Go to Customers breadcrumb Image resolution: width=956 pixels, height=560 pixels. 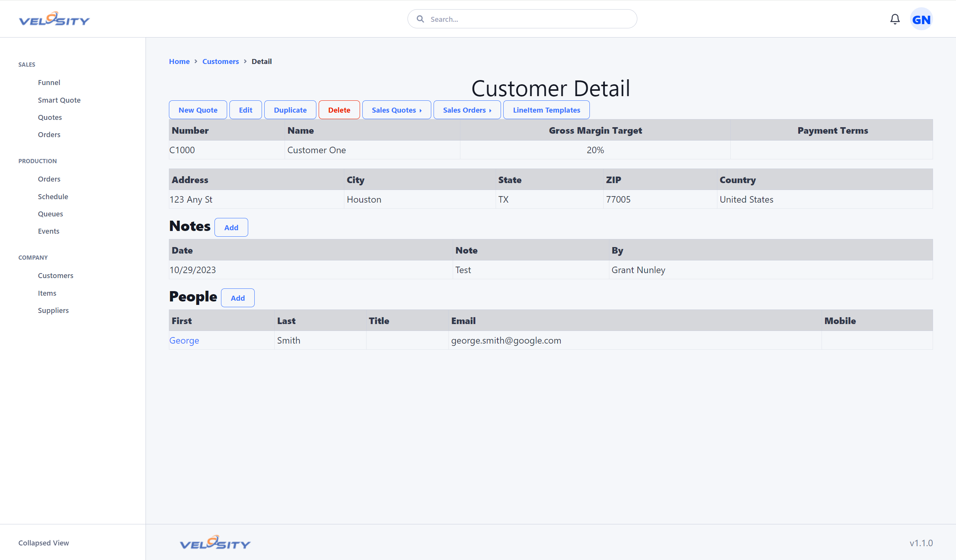(x=221, y=61)
